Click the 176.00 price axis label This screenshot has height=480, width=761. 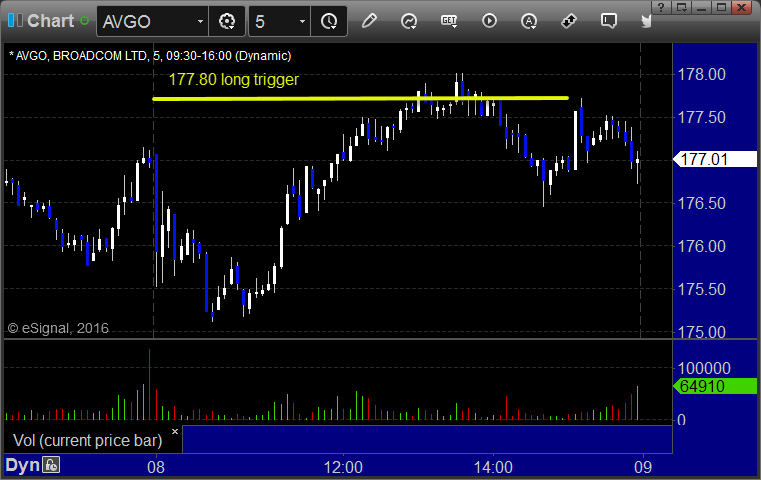coord(701,246)
